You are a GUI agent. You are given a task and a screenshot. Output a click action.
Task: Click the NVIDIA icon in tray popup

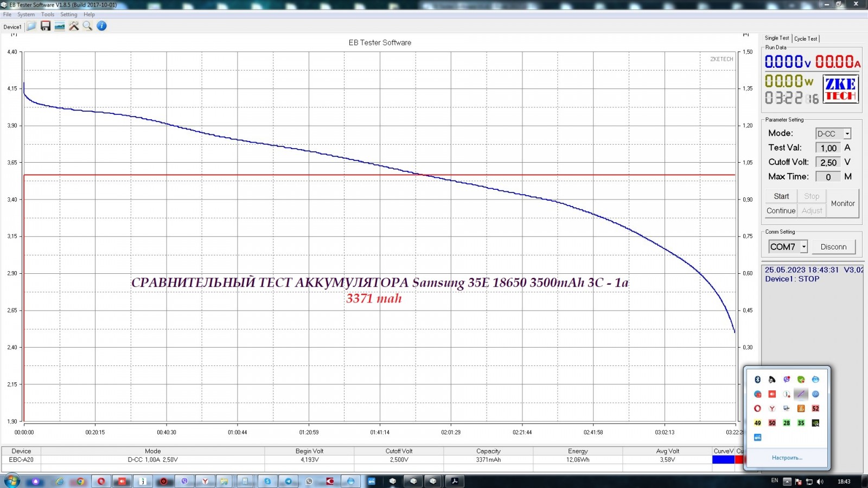(x=815, y=423)
